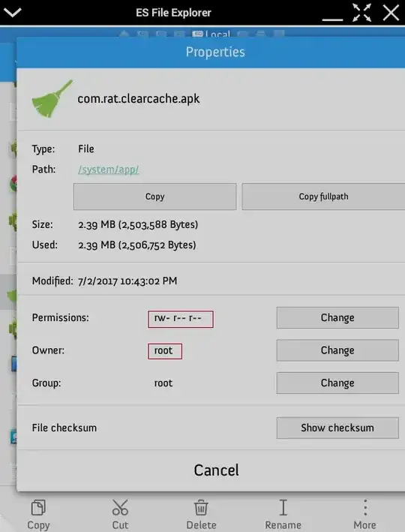This screenshot has height=532, width=405.
Task: Select the Cut scissors icon
Action: (120, 507)
